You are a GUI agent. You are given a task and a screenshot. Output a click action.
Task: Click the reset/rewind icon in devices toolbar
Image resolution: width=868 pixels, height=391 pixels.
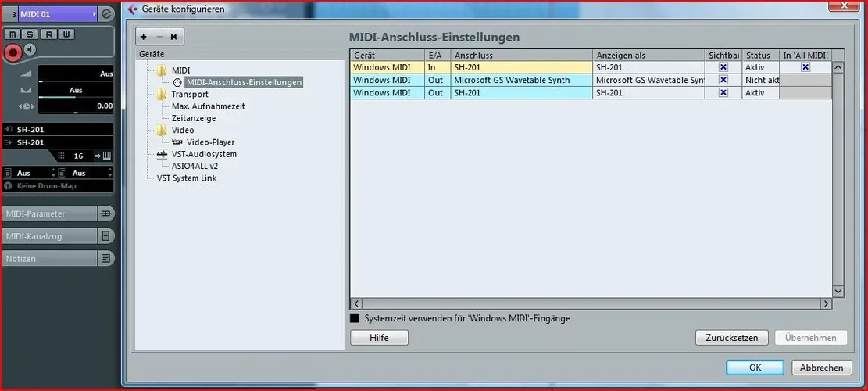173,37
